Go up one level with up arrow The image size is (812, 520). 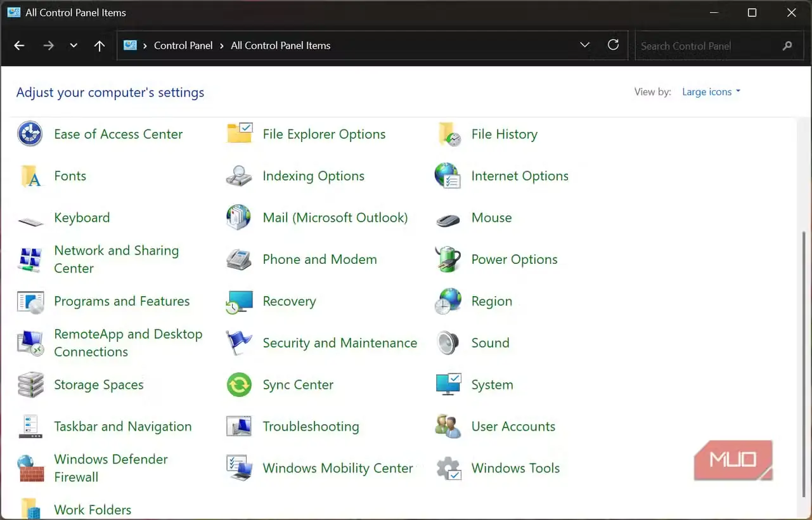[100, 46]
